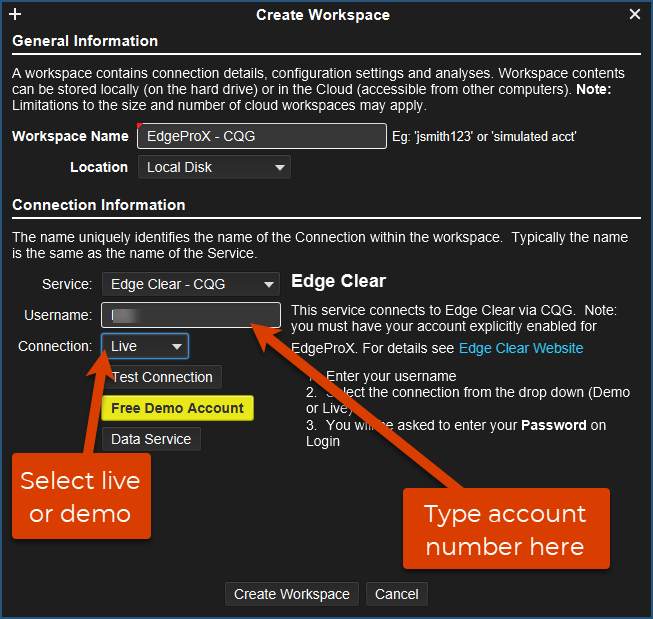Click the General Information section heading
The image size is (653, 619).
click(x=85, y=41)
